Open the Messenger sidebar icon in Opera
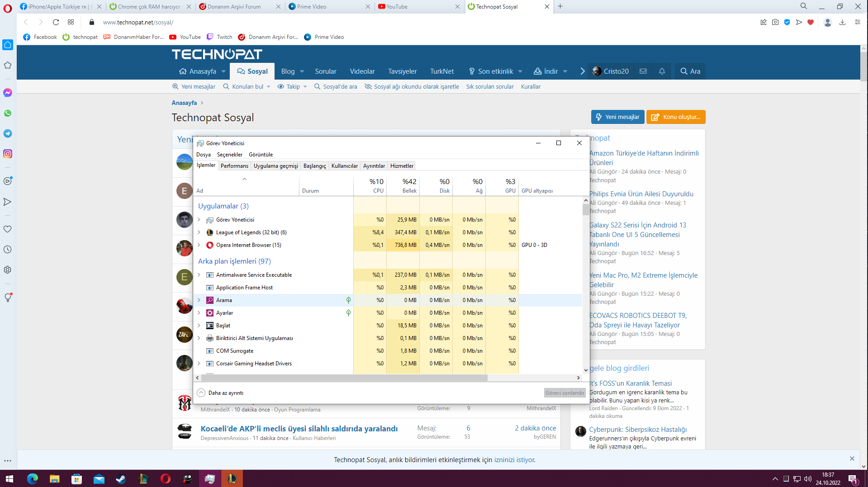 8,93
